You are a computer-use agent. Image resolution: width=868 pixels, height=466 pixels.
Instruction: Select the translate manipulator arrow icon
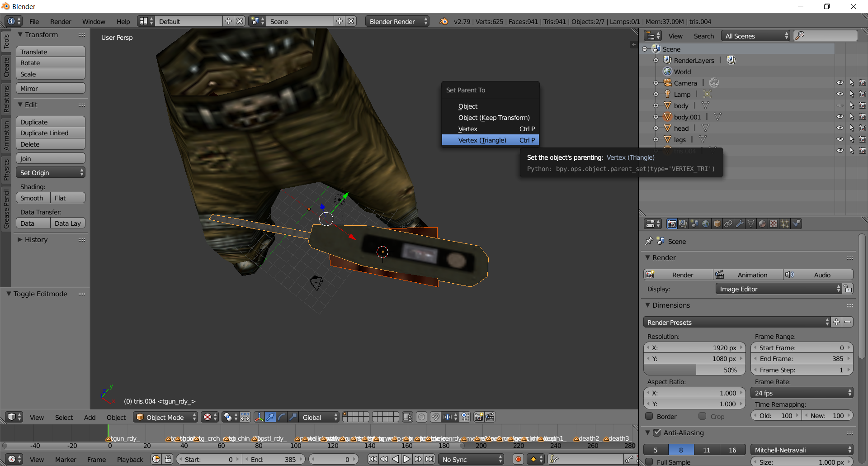270,417
